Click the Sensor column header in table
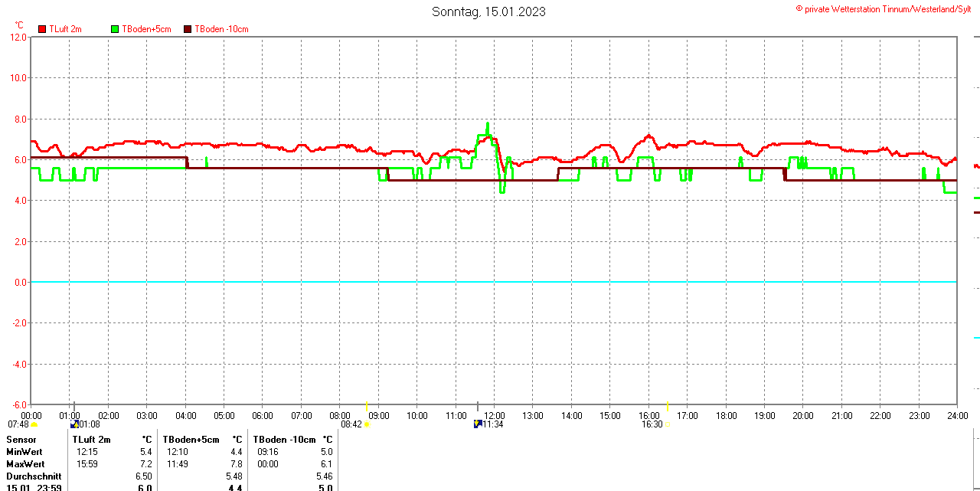980x491 pixels. click(x=21, y=440)
